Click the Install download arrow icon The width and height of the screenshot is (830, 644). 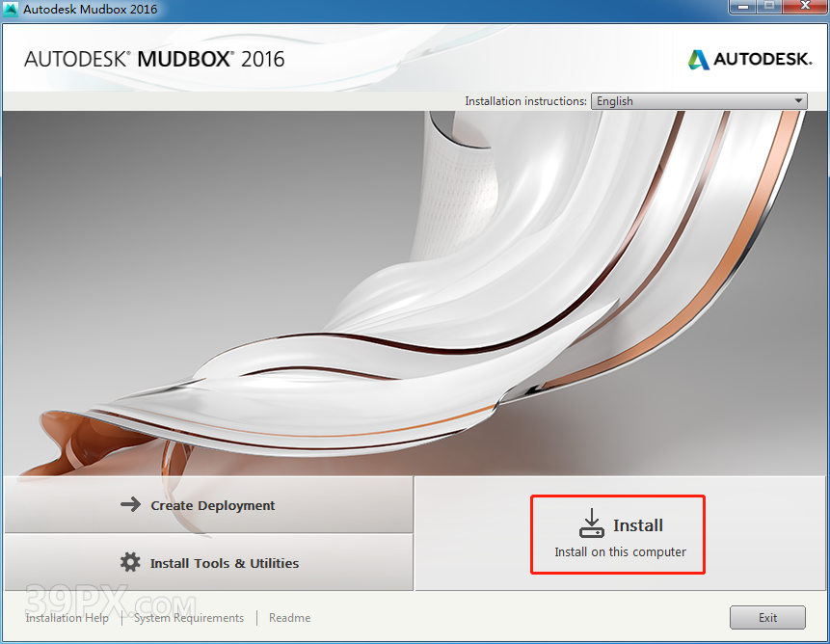point(591,523)
